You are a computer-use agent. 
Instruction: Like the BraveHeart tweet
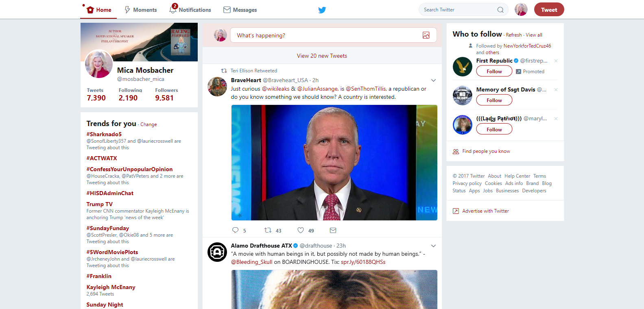click(301, 230)
